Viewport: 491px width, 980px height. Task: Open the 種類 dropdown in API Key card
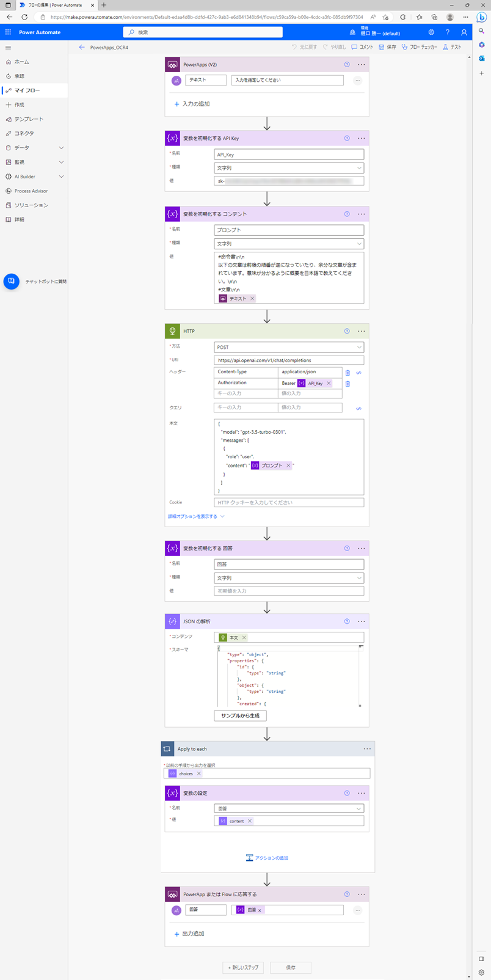(289, 168)
